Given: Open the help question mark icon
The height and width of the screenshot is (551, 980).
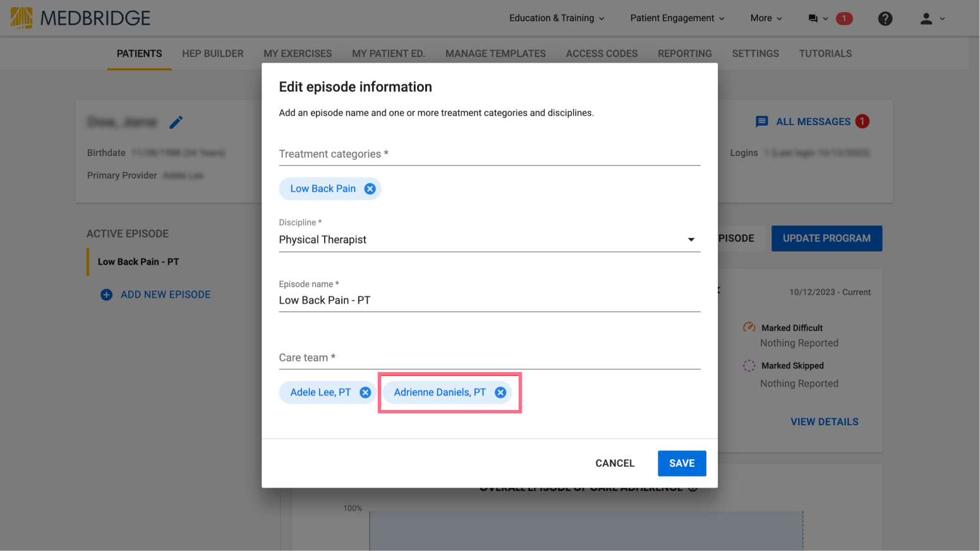Looking at the screenshot, I should coord(885,18).
